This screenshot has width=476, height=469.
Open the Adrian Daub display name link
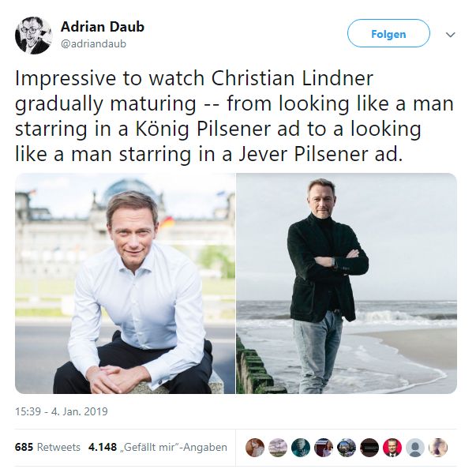(x=103, y=27)
